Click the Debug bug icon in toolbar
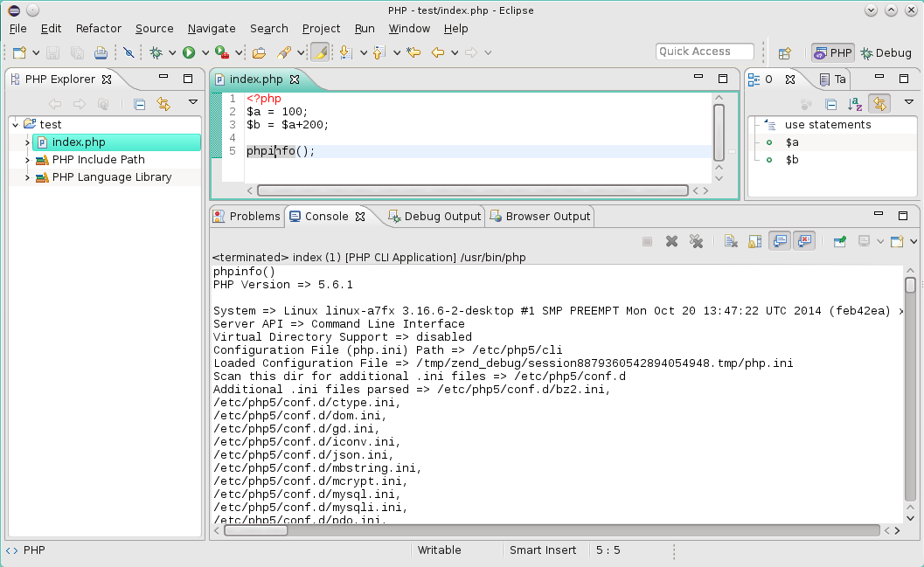Image resolution: width=924 pixels, height=567 pixels. point(156,52)
